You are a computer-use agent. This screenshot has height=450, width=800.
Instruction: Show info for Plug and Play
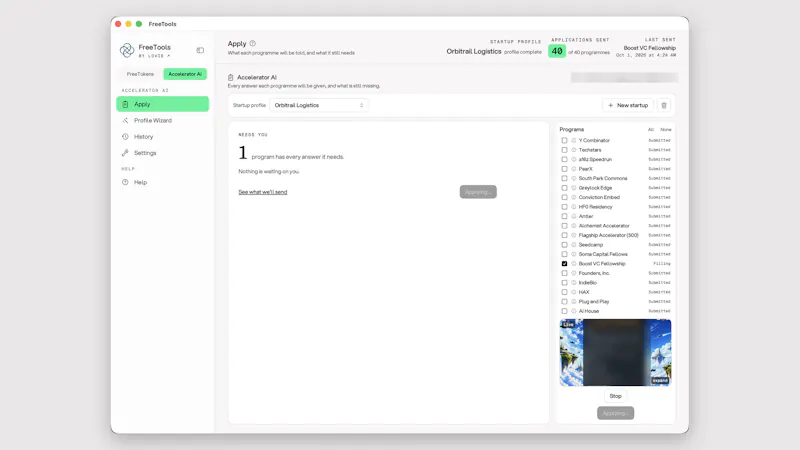click(573, 302)
